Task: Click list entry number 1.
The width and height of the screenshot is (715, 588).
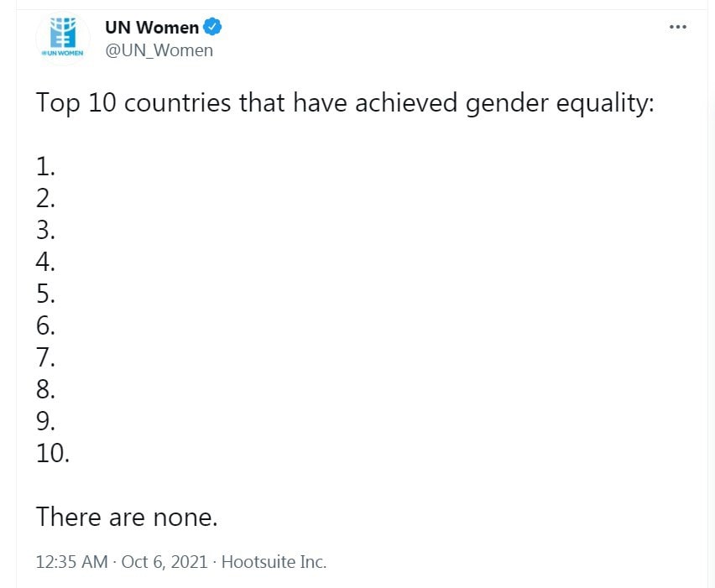Action: click(45, 167)
